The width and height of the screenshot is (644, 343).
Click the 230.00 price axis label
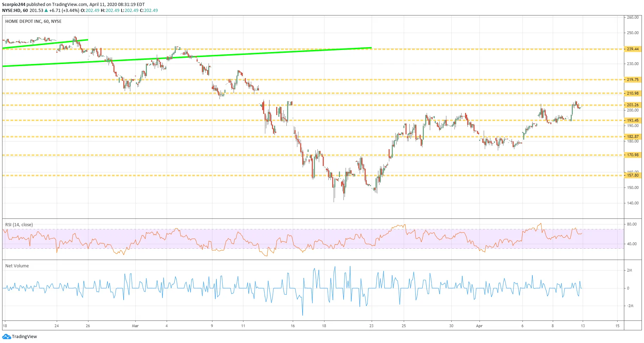(x=633, y=64)
